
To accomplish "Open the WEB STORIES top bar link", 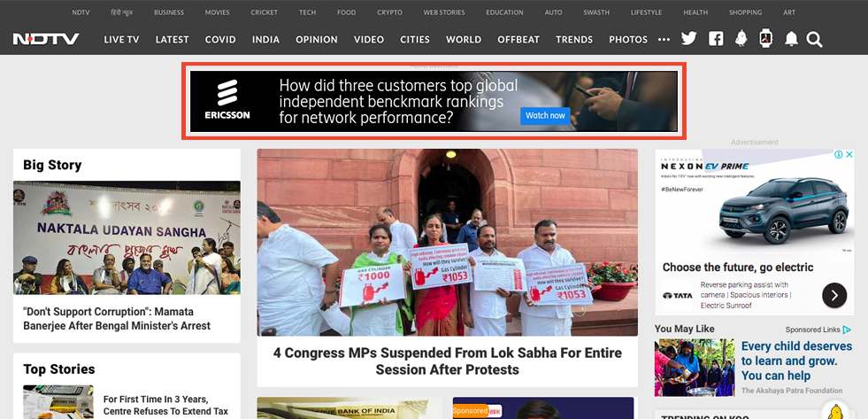I will (444, 12).
